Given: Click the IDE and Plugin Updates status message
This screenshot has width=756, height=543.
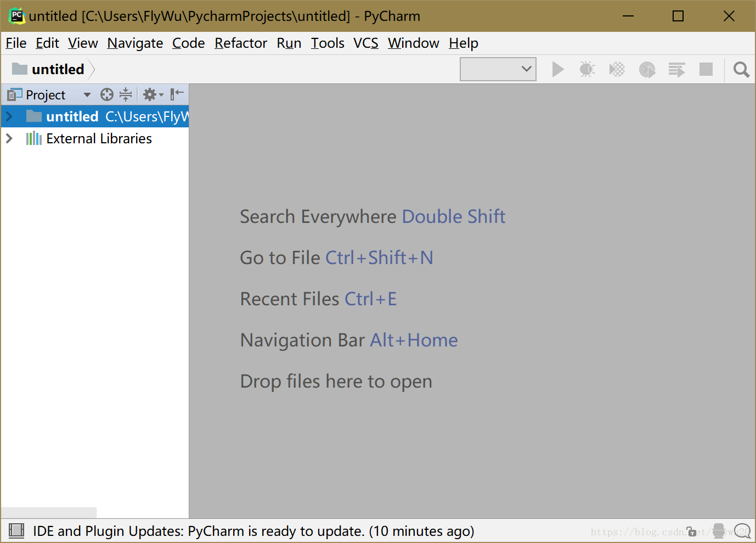Looking at the screenshot, I should pos(253,531).
